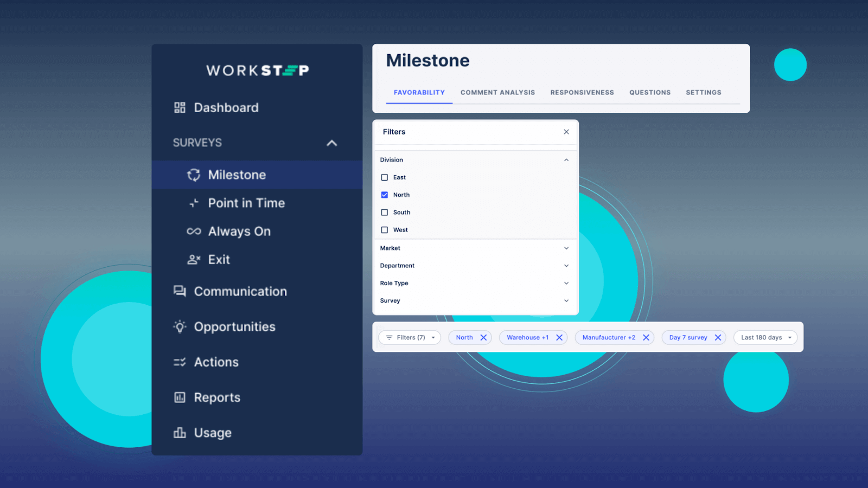
Task: Click the Always On infinity icon
Action: click(x=194, y=232)
